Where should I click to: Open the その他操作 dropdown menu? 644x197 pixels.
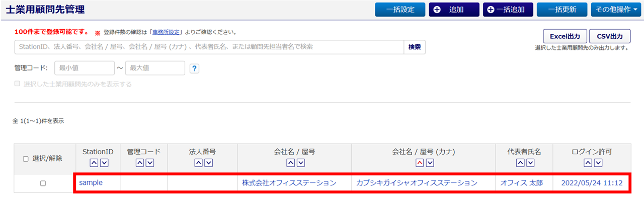point(616,10)
